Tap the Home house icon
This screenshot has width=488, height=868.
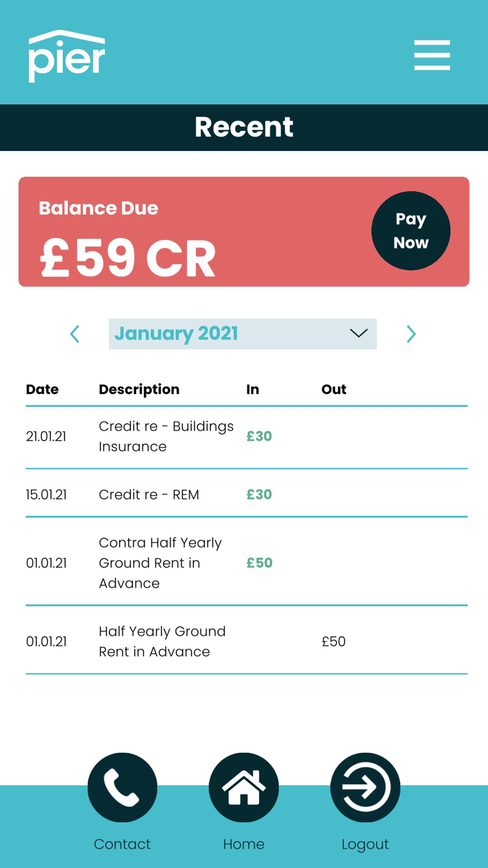[x=244, y=787]
